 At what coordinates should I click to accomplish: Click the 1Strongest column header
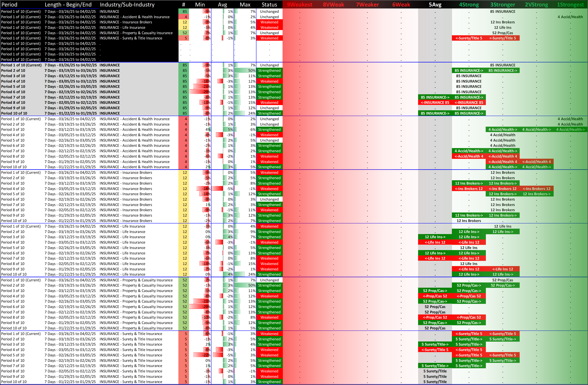(570, 4)
